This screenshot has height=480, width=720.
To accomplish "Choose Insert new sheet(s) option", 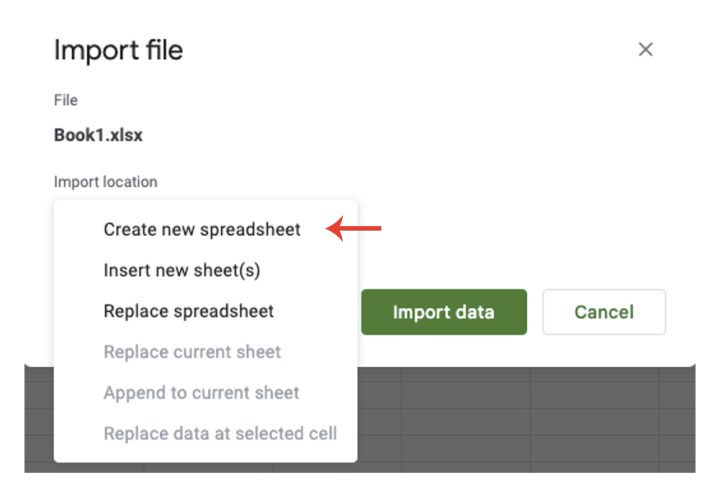I will (x=182, y=270).
